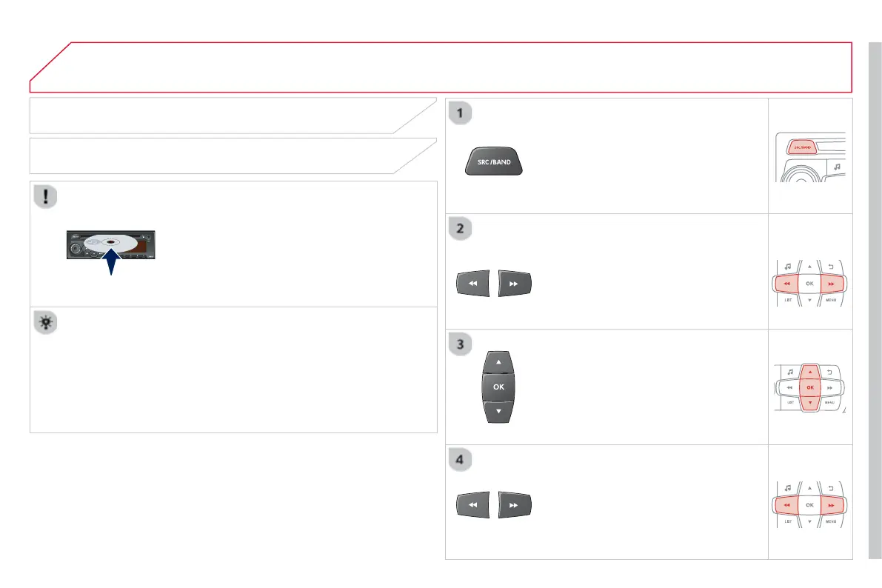Click the lightbulb tip icon
The height and width of the screenshot is (588, 882).
(x=47, y=324)
